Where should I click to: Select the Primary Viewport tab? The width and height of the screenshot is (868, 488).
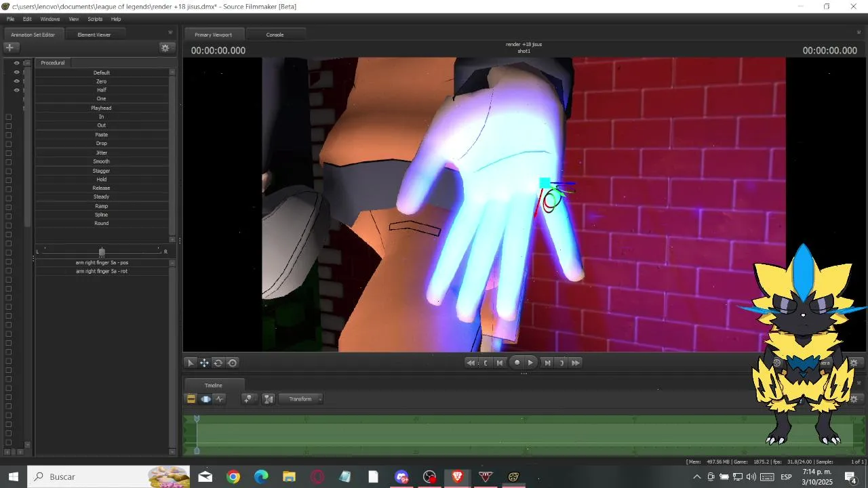213,35
